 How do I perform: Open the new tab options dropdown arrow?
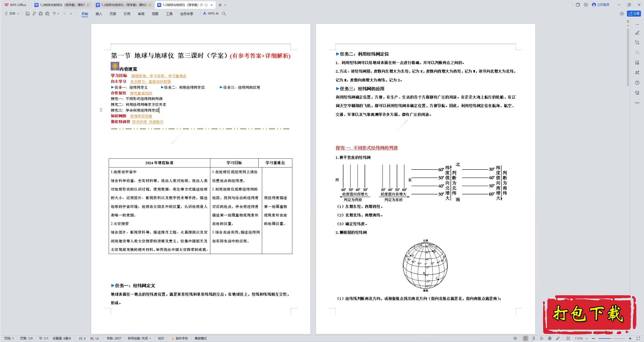[225, 5]
